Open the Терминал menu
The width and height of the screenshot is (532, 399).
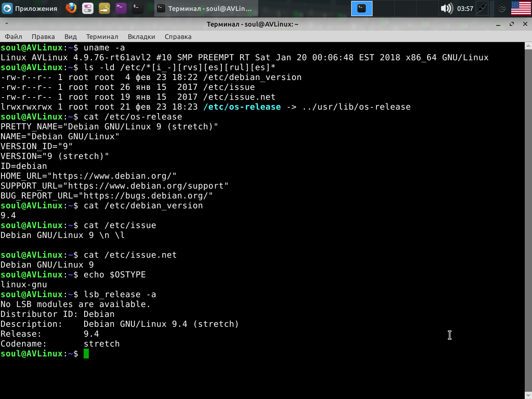pyautogui.click(x=102, y=37)
